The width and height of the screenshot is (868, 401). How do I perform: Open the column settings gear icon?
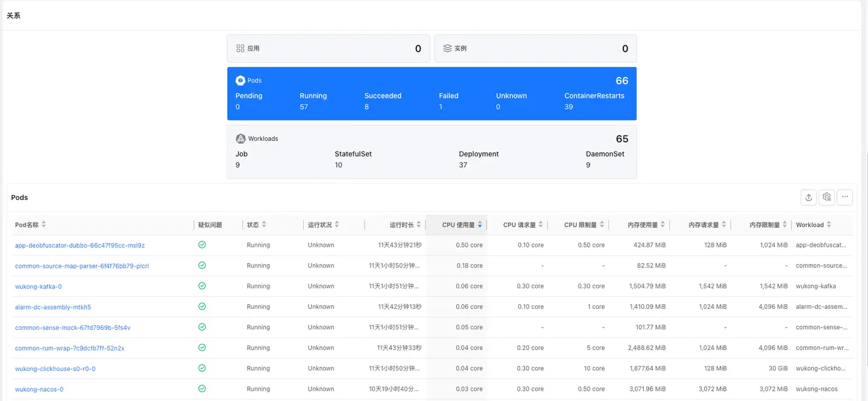[x=827, y=197]
